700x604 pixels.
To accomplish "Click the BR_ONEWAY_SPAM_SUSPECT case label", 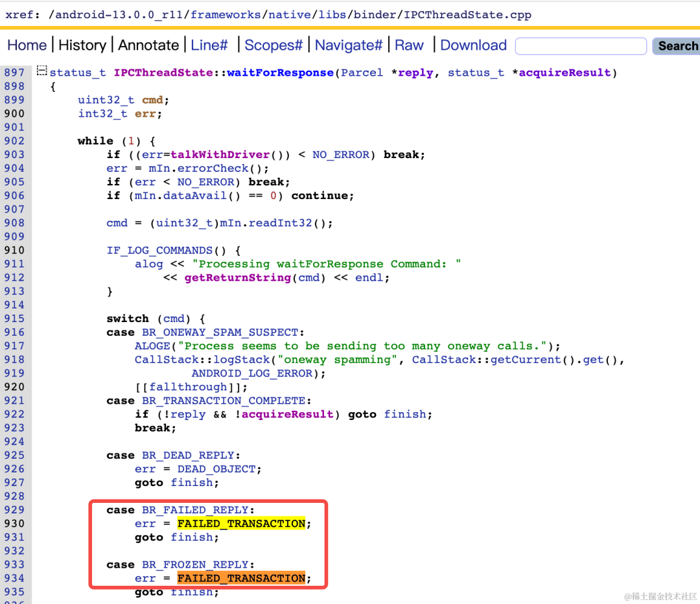I will [x=220, y=332].
